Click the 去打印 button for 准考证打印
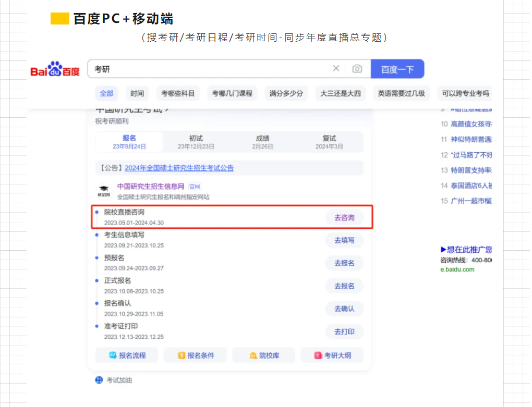Image resolution: width=532 pixels, height=407 pixels. (x=344, y=332)
